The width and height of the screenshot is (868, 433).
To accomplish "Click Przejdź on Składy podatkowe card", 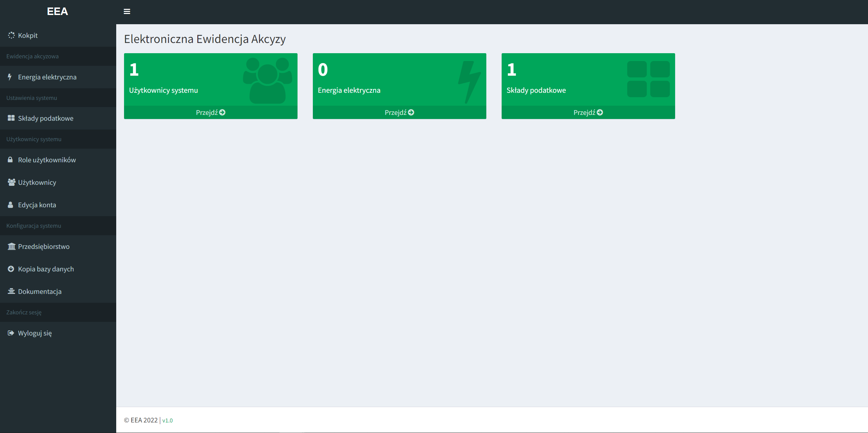I will pos(588,113).
